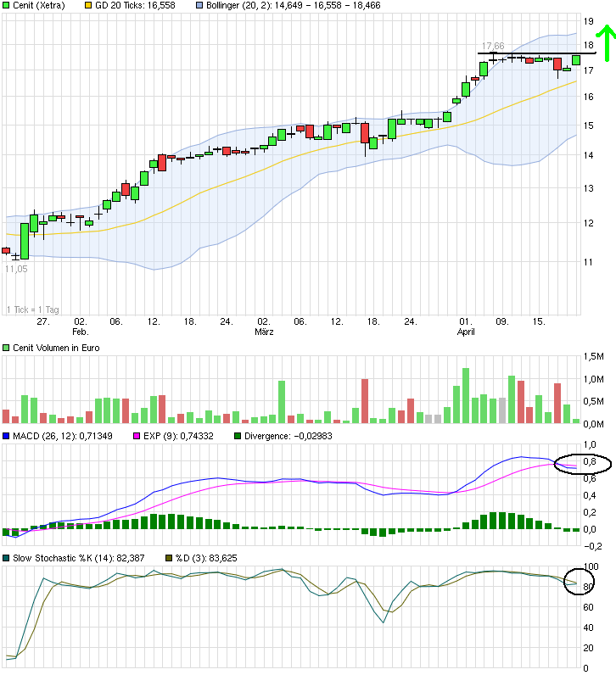Click the green Cenit (Xetra) legend square
This screenshot has height=675, width=616.
point(7,5)
